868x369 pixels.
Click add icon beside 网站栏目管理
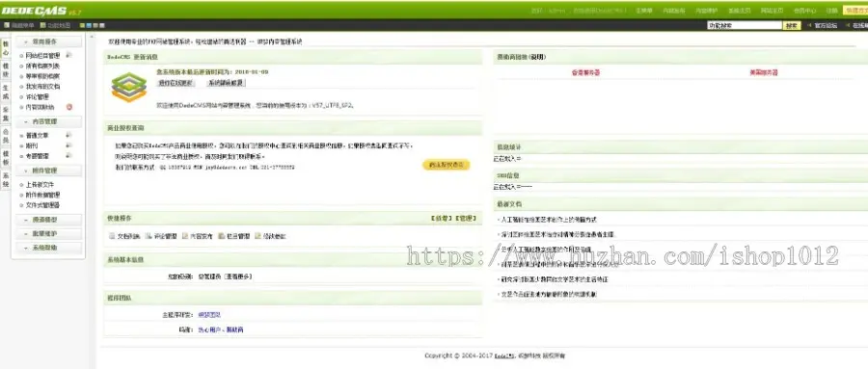tap(68, 55)
